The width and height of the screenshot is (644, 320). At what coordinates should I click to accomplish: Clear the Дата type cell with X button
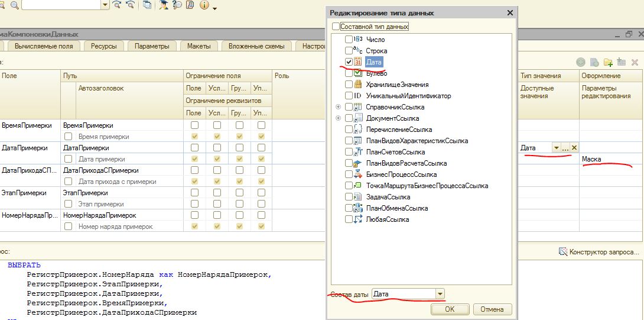tap(574, 148)
